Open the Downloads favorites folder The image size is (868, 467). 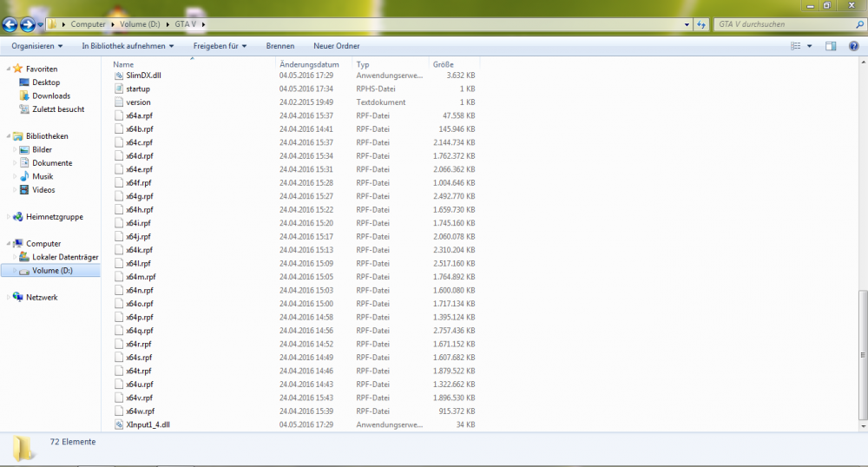coord(51,95)
